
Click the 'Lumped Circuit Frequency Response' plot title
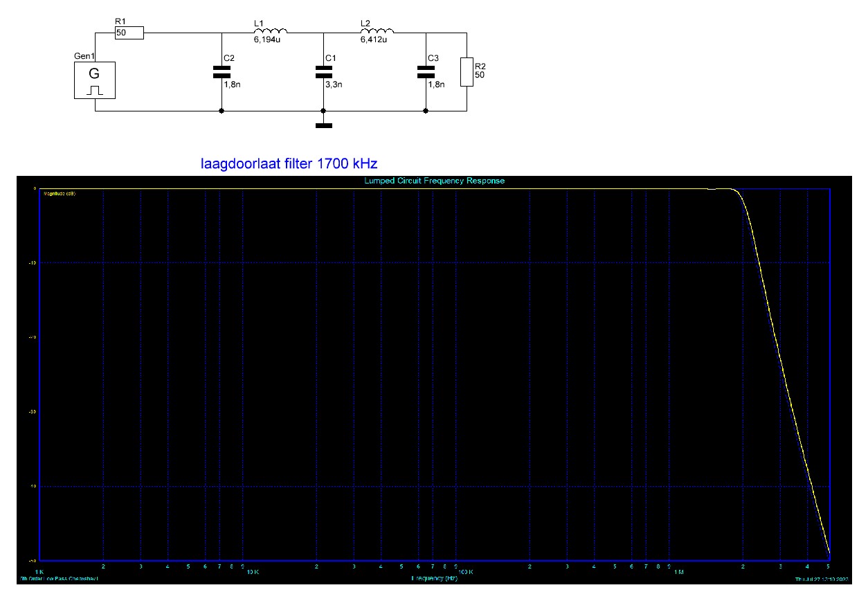435,181
